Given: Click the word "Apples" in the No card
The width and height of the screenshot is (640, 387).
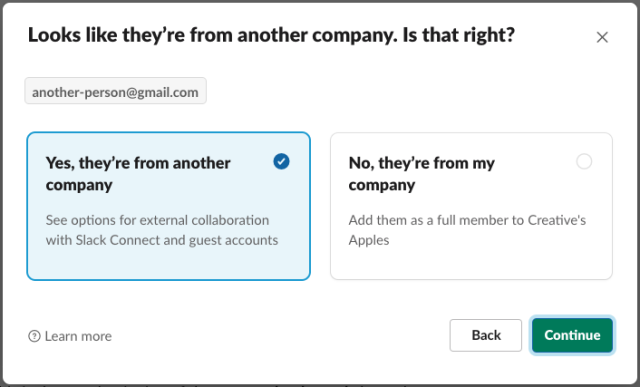Looking at the screenshot, I should (x=369, y=240).
